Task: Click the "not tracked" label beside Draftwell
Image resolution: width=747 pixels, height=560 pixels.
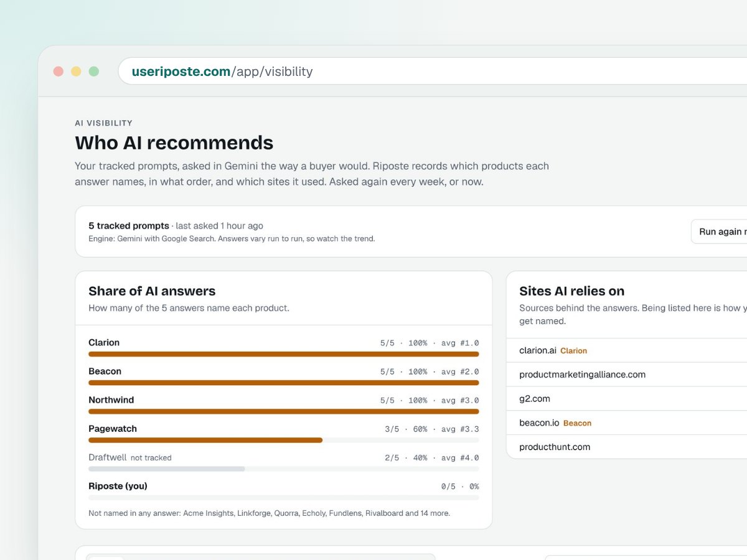Action: click(x=151, y=458)
